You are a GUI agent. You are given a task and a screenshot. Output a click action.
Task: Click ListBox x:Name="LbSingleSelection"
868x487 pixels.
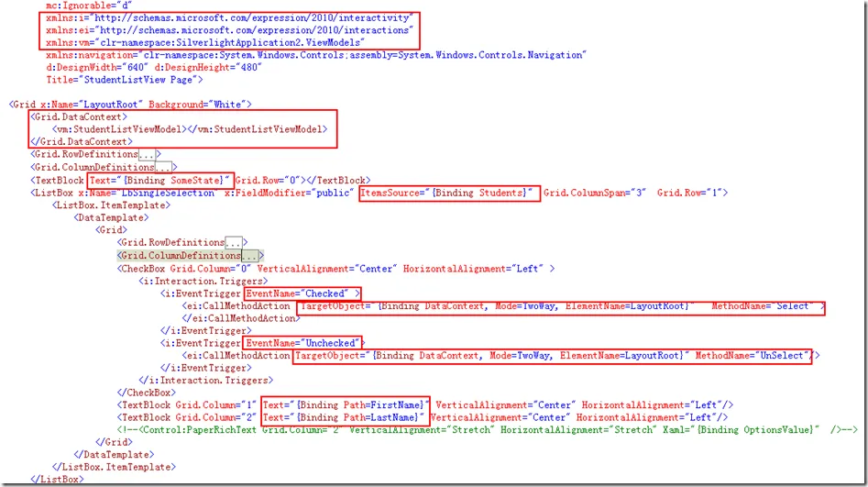pyautogui.click(x=123, y=193)
